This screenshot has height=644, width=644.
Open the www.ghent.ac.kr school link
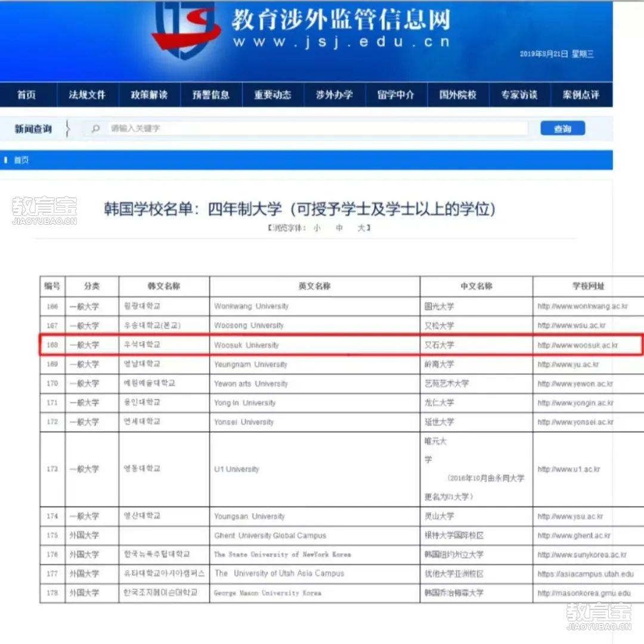pyautogui.click(x=574, y=535)
